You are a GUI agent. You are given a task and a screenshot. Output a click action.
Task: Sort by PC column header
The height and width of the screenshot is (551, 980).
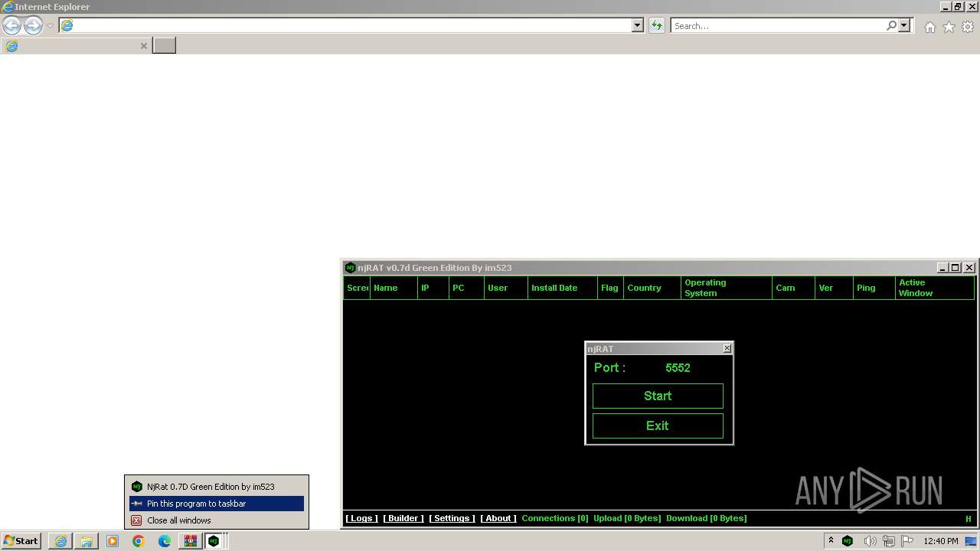click(466, 288)
